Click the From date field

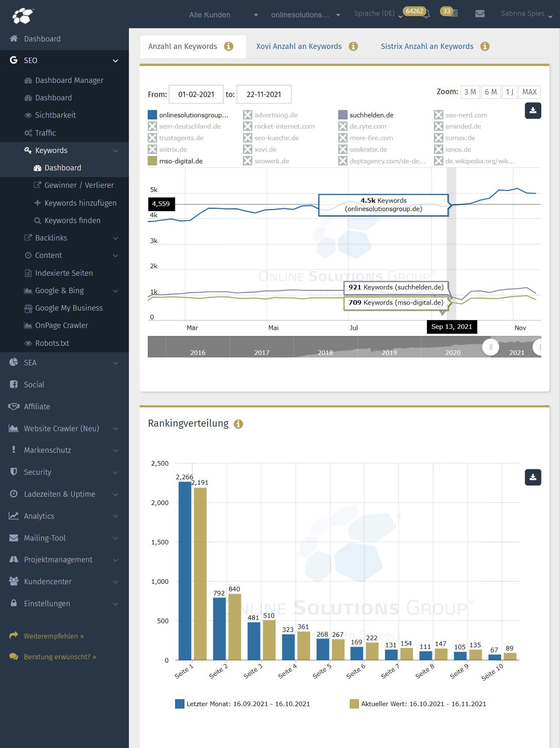[x=196, y=94]
